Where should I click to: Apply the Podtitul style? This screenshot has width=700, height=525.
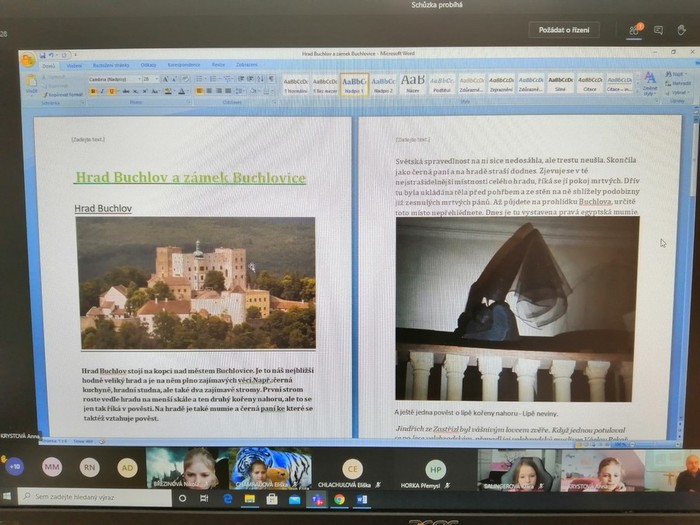(x=442, y=84)
